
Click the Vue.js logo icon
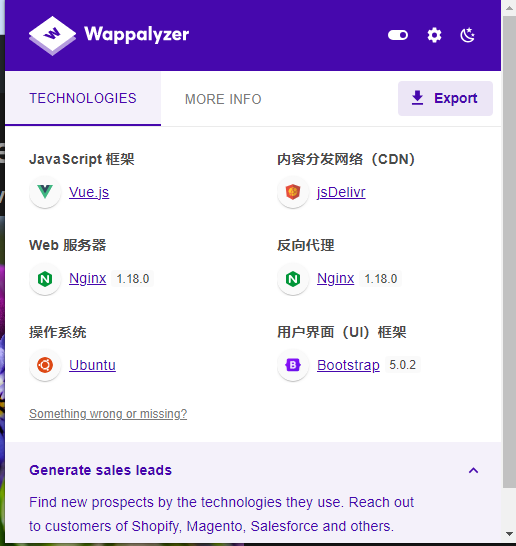(45, 192)
